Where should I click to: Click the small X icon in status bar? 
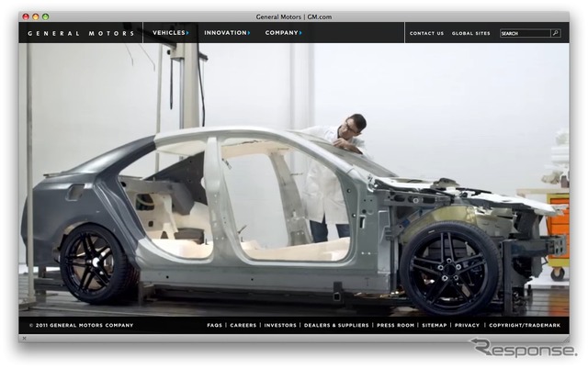click(x=25, y=339)
